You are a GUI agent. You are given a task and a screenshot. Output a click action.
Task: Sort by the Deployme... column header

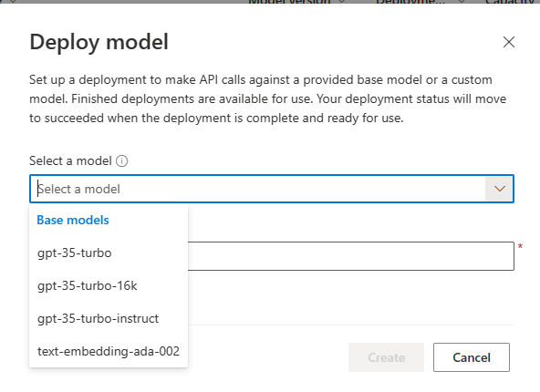410,2
